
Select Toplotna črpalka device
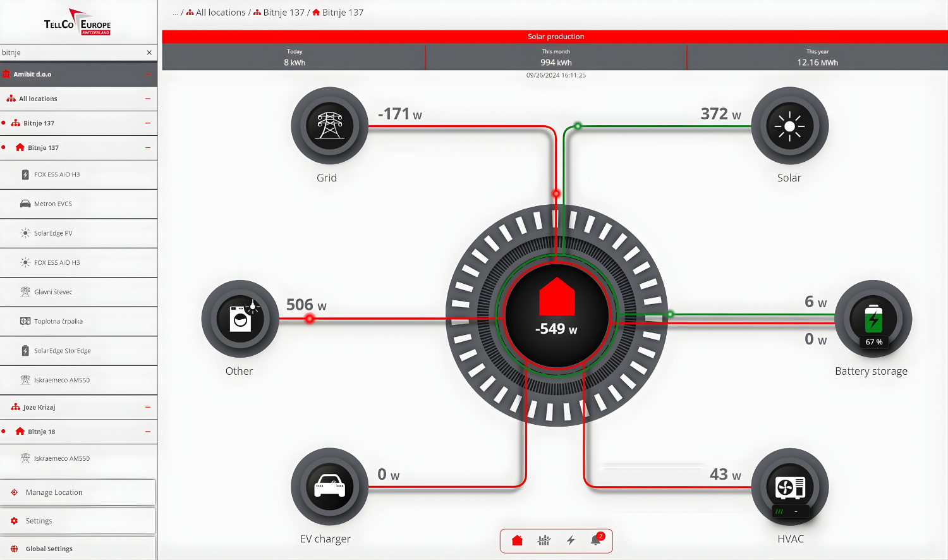[78, 321]
